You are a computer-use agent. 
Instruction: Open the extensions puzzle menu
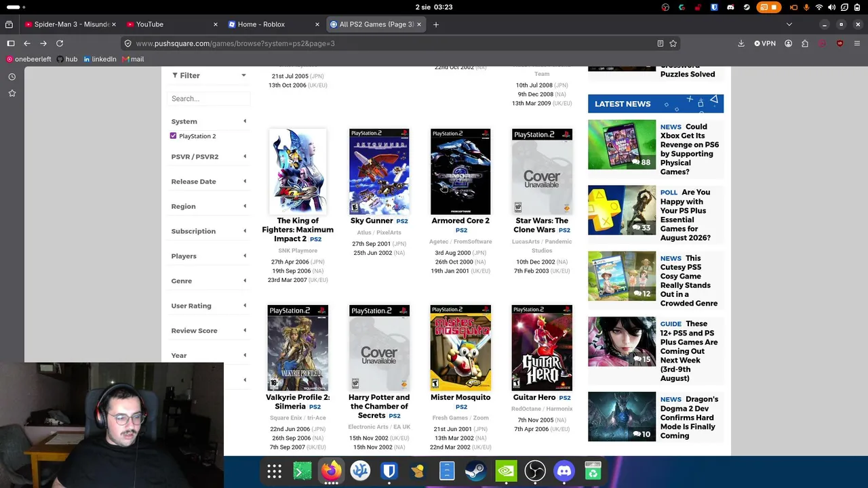[x=805, y=43]
